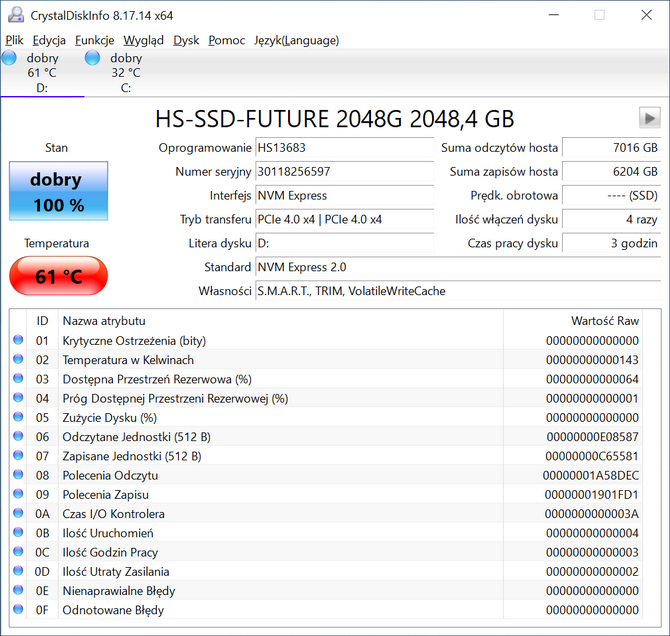Select the row label Zużycie Dysku (%)
The image size is (670, 636).
109,418
